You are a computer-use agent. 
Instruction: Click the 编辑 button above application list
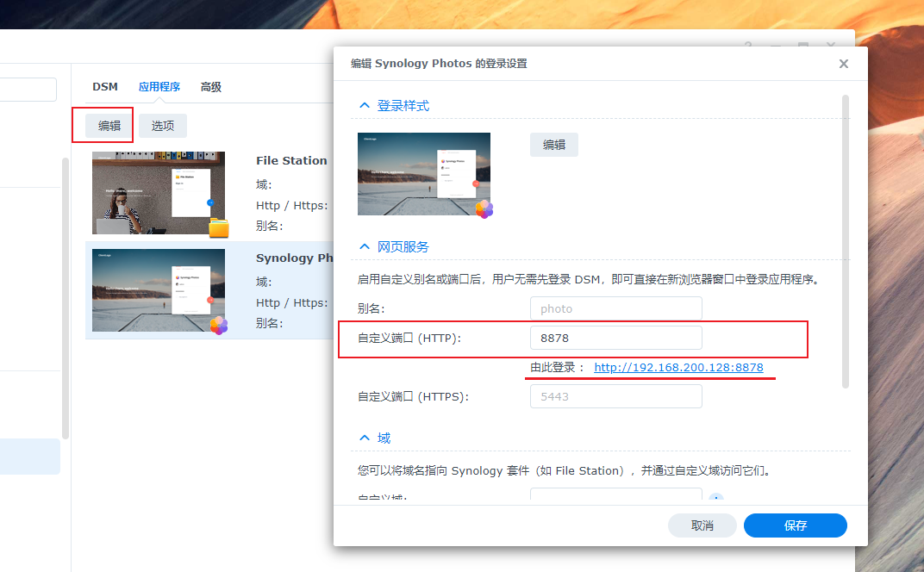[109, 126]
